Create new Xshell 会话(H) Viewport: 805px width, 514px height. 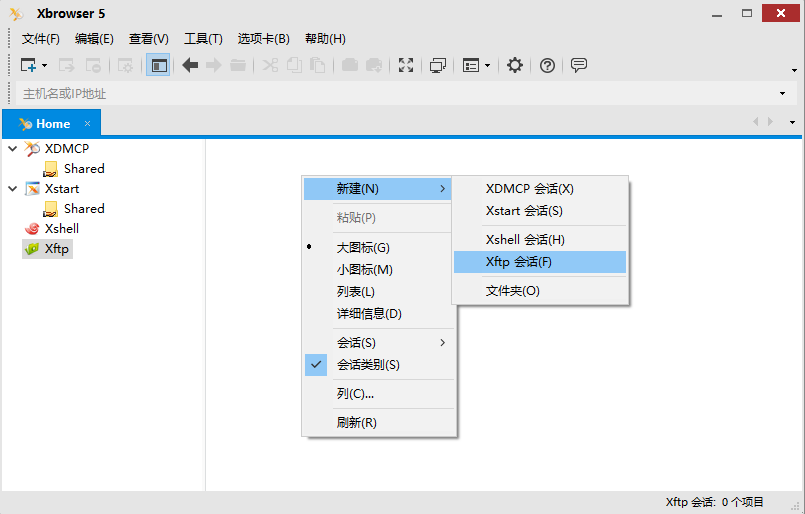click(x=540, y=240)
